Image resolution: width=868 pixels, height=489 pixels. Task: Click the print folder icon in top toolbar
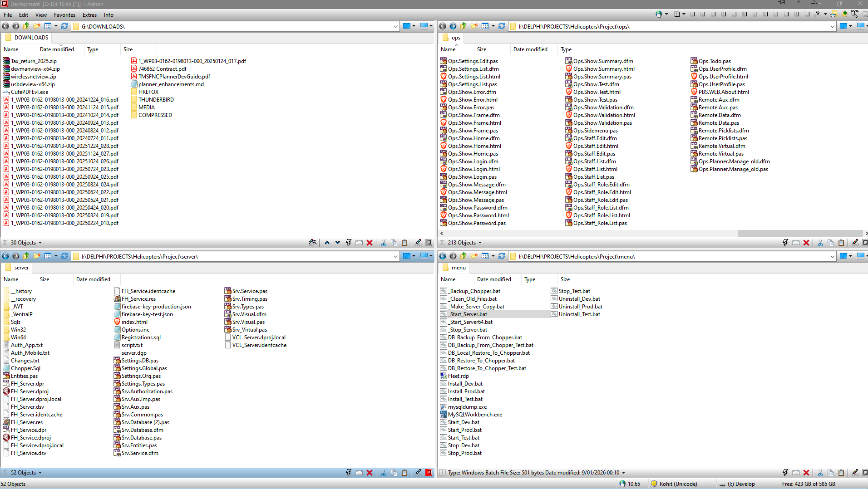[833, 14]
